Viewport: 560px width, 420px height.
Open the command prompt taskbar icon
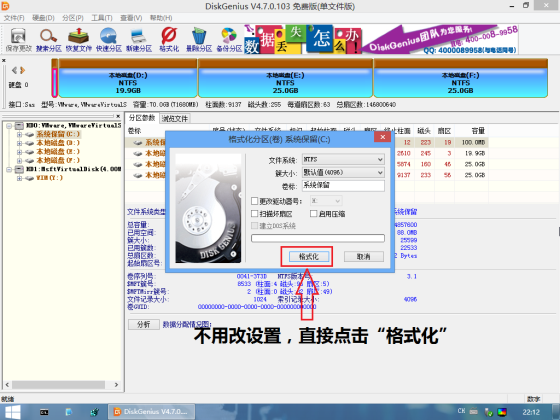44,412
